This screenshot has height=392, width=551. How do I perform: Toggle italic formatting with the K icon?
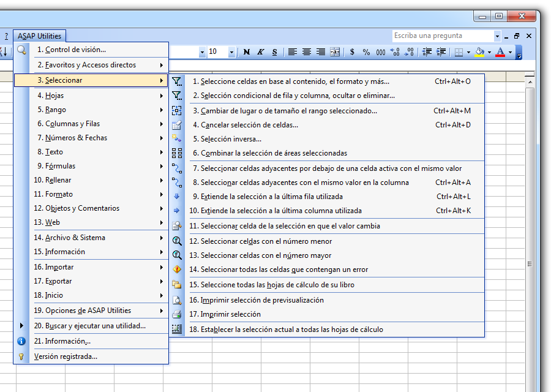260,52
